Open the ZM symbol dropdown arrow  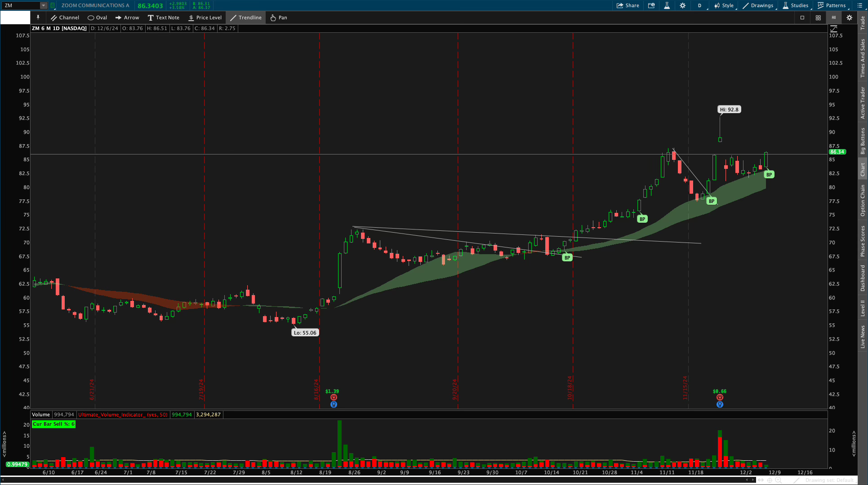pyautogui.click(x=44, y=5)
